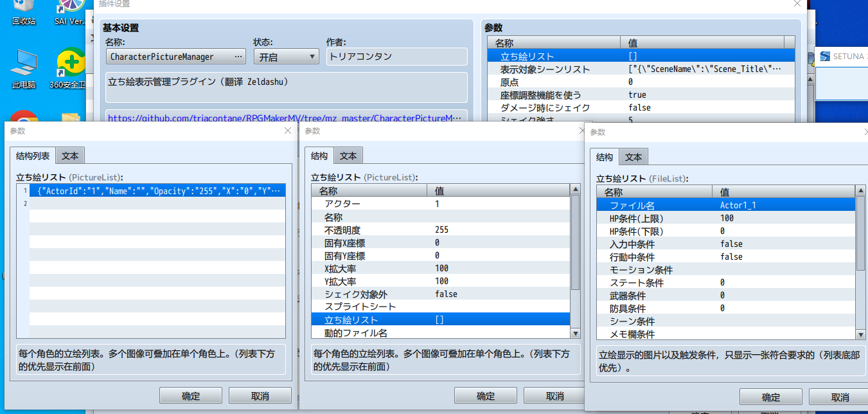
Task: Switch to the 结构列表 tab
Action: pos(32,156)
